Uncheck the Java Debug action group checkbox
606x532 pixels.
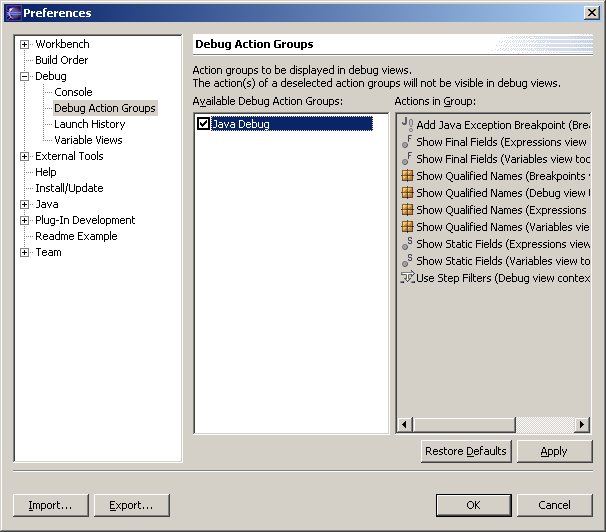(x=204, y=124)
